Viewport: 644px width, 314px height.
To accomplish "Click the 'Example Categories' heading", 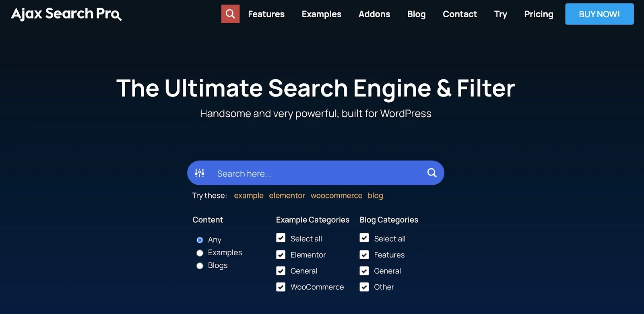I will click(x=313, y=220).
